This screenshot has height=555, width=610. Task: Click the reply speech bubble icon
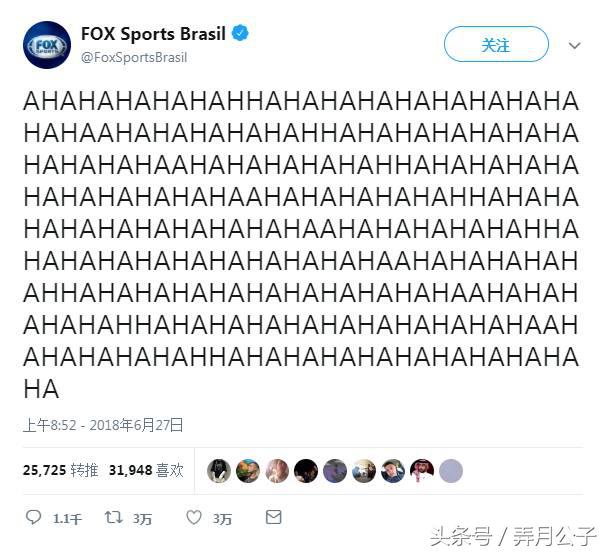pyautogui.click(x=33, y=518)
